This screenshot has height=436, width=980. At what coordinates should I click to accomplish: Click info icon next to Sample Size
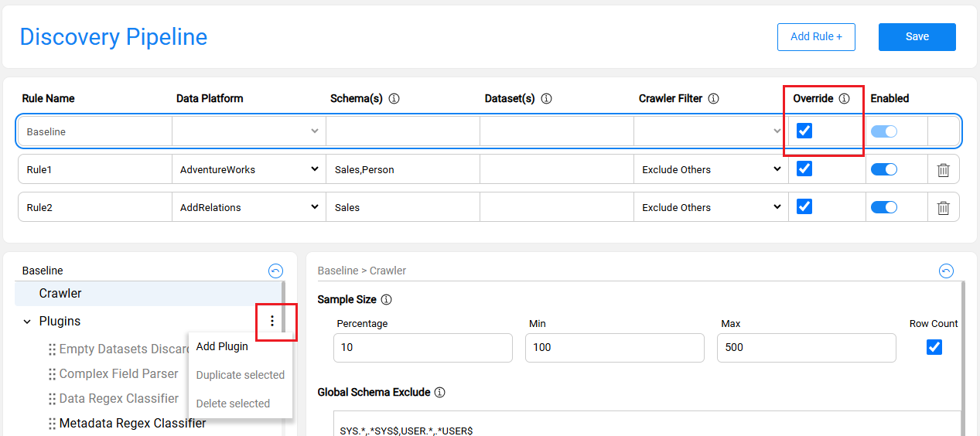point(387,299)
